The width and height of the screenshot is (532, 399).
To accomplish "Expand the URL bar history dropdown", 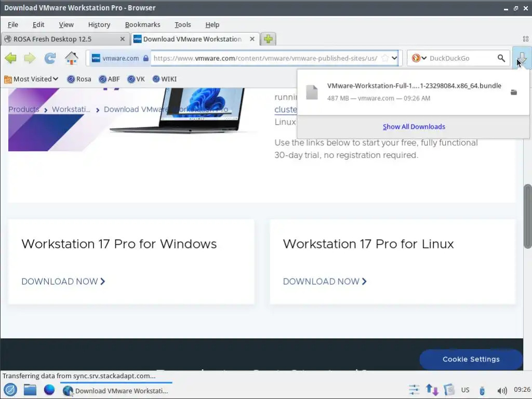I will coord(394,58).
